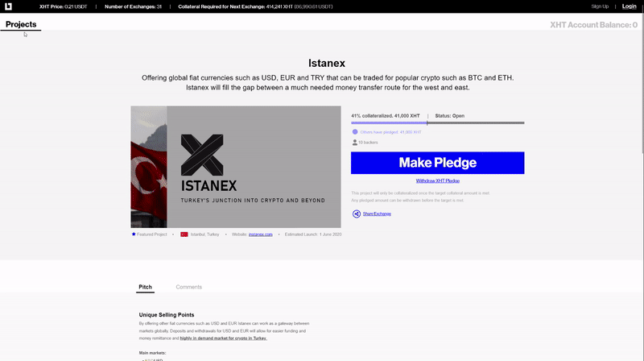
Task: Click Estimated Launch: 1 June 2020 text
Action: (x=313, y=234)
